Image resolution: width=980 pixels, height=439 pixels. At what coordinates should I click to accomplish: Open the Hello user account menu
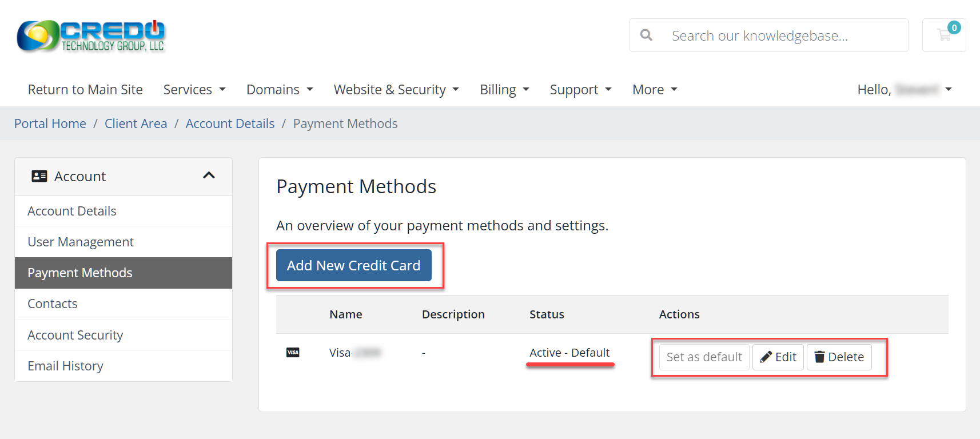coord(904,90)
